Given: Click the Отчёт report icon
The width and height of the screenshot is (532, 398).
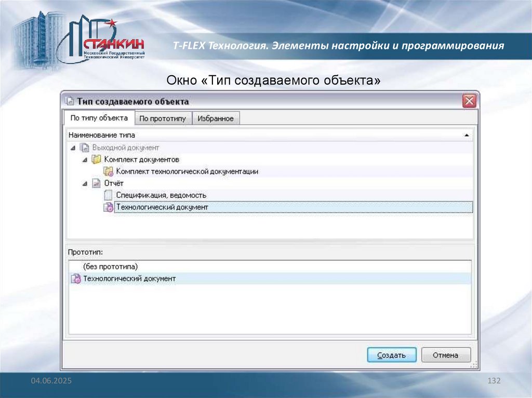Looking at the screenshot, I should click(96, 183).
